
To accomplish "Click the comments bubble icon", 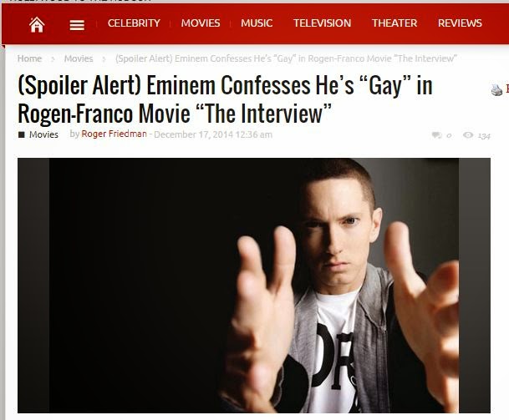I will [x=436, y=135].
